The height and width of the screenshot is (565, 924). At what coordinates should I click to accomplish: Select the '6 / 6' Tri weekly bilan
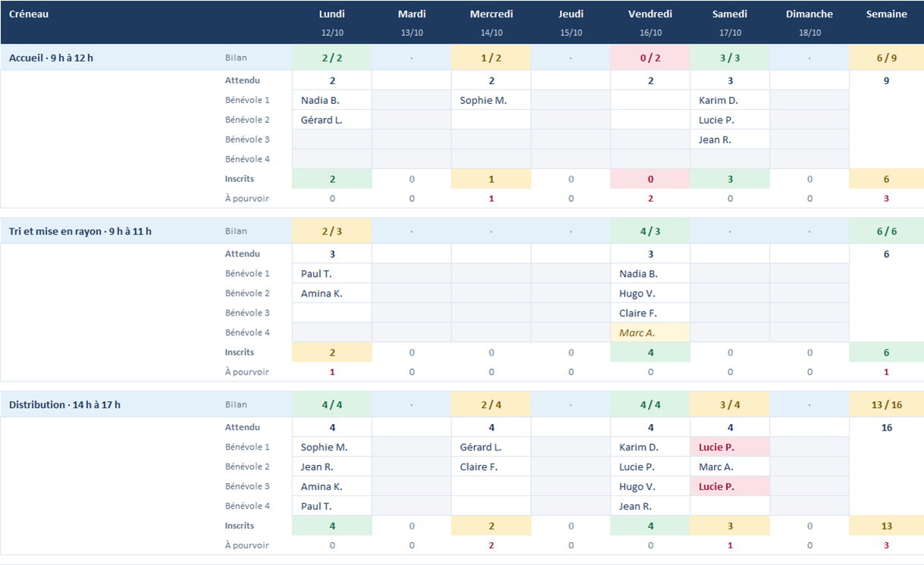click(x=887, y=231)
